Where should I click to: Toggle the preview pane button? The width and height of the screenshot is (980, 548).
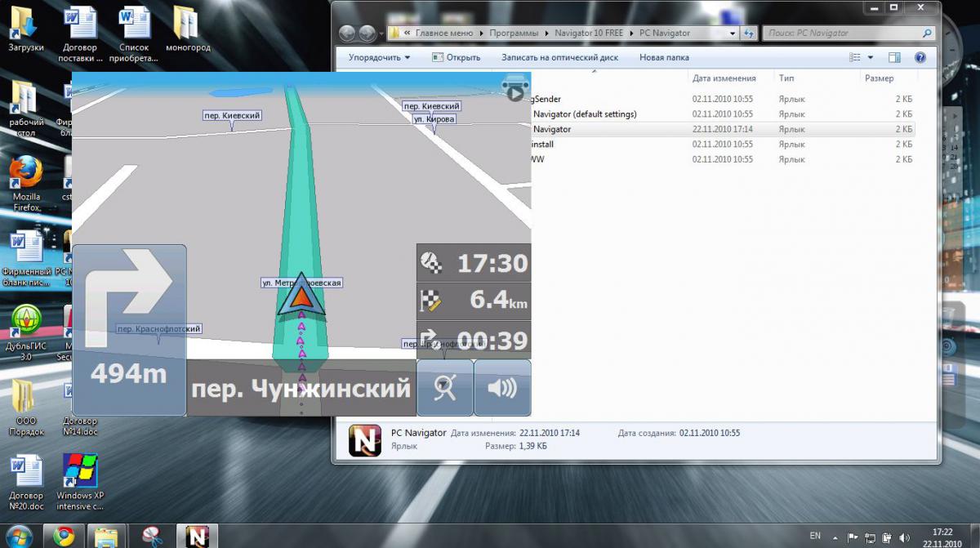tap(894, 58)
